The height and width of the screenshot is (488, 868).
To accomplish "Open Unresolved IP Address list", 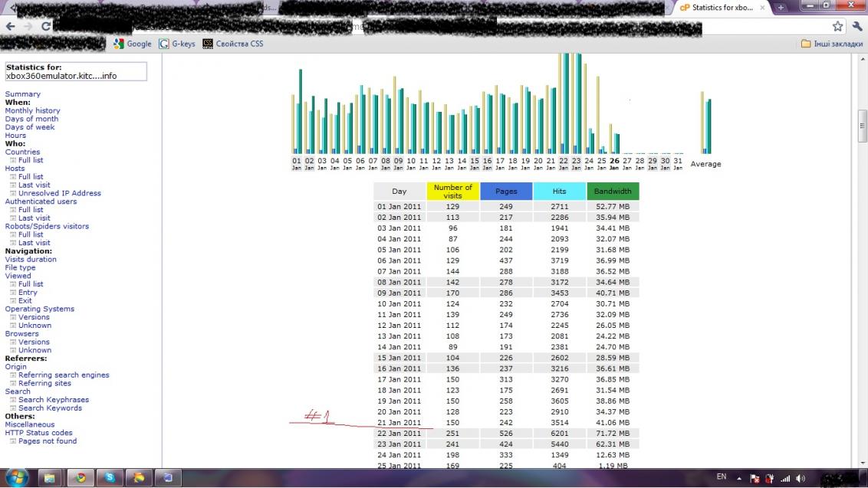I will coord(60,194).
